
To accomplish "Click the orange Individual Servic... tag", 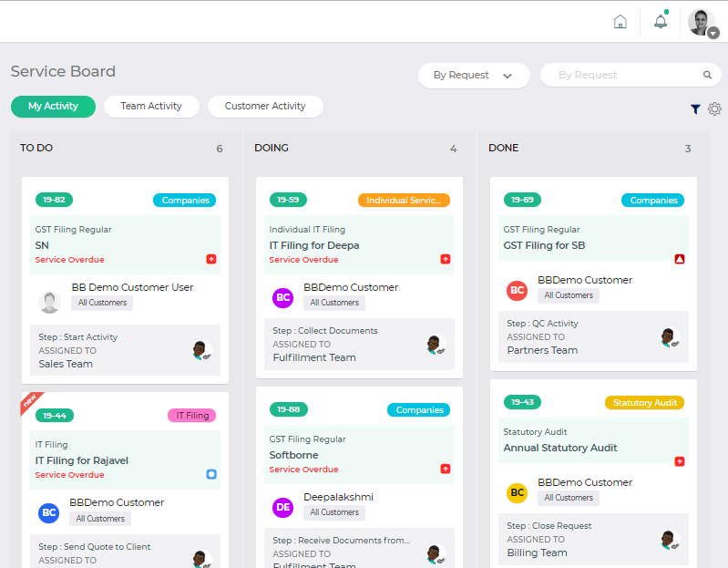I will pos(404,201).
